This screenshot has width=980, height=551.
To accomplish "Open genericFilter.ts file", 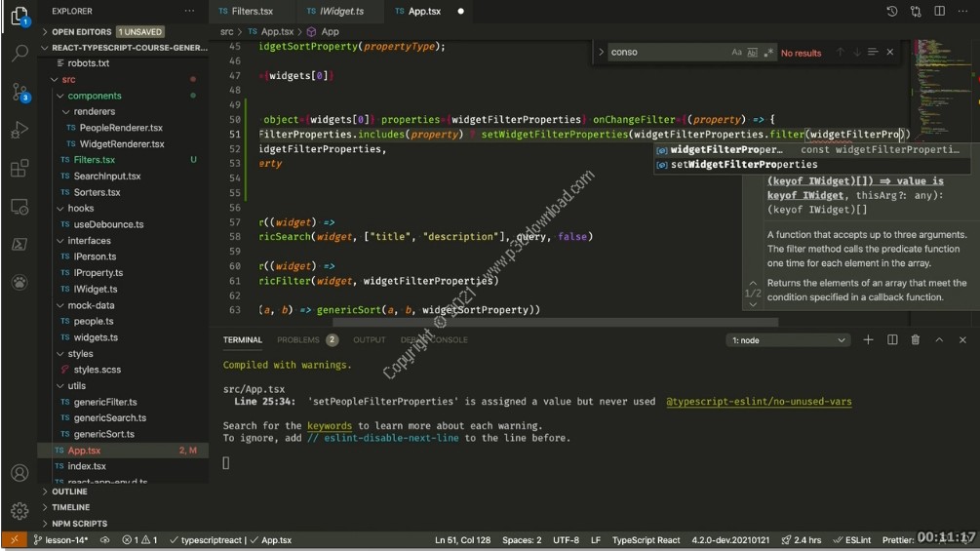I will tap(105, 402).
